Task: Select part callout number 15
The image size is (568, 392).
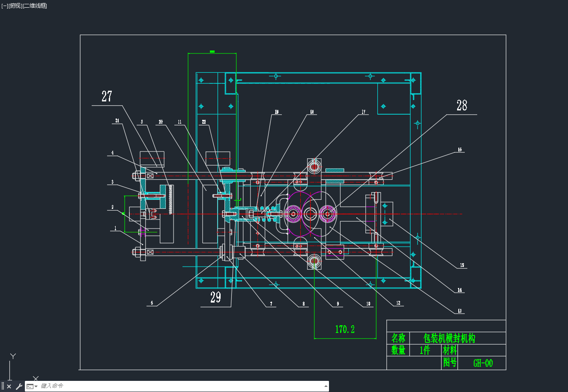Action: [462, 265]
